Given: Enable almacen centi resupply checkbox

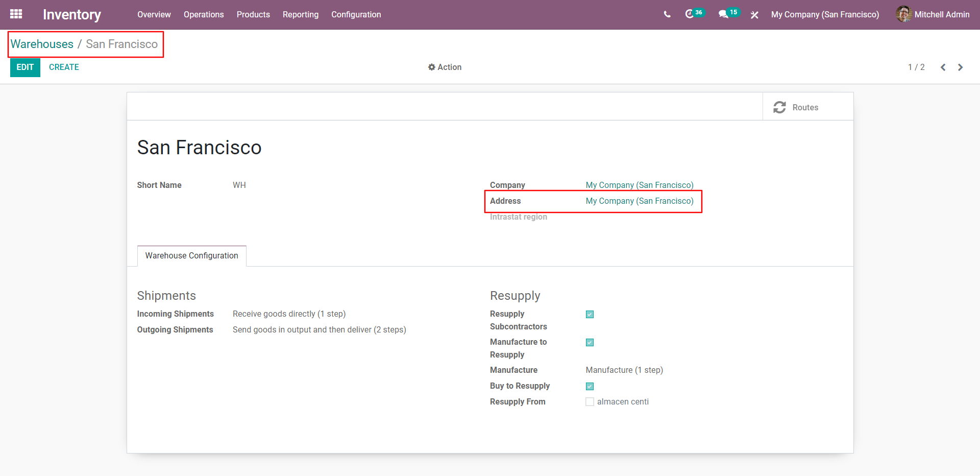Looking at the screenshot, I should (590, 402).
